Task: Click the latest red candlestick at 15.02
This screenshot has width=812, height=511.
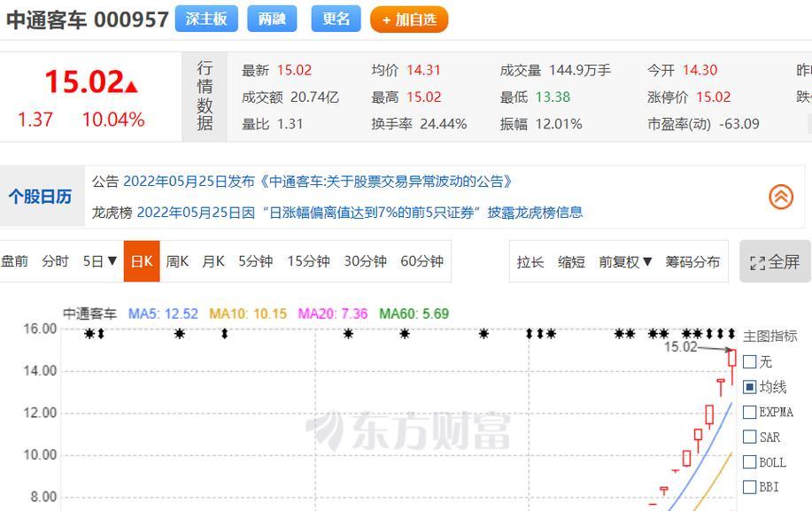Action: click(731, 359)
